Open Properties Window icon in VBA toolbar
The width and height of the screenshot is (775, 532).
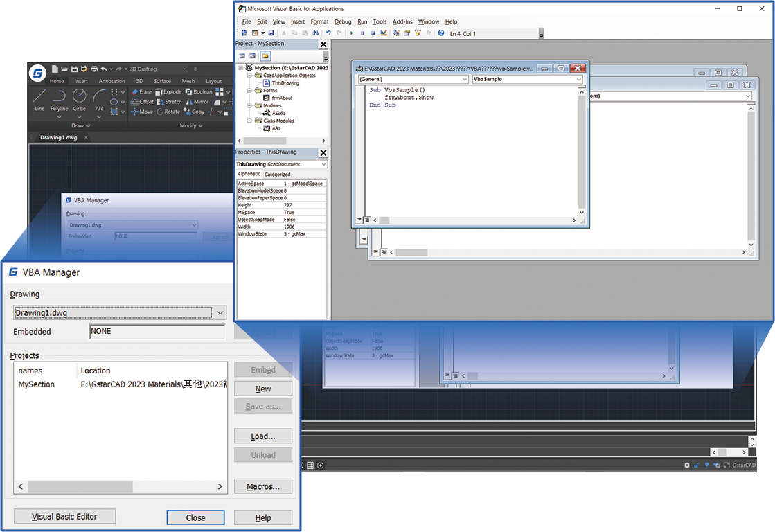point(407,33)
